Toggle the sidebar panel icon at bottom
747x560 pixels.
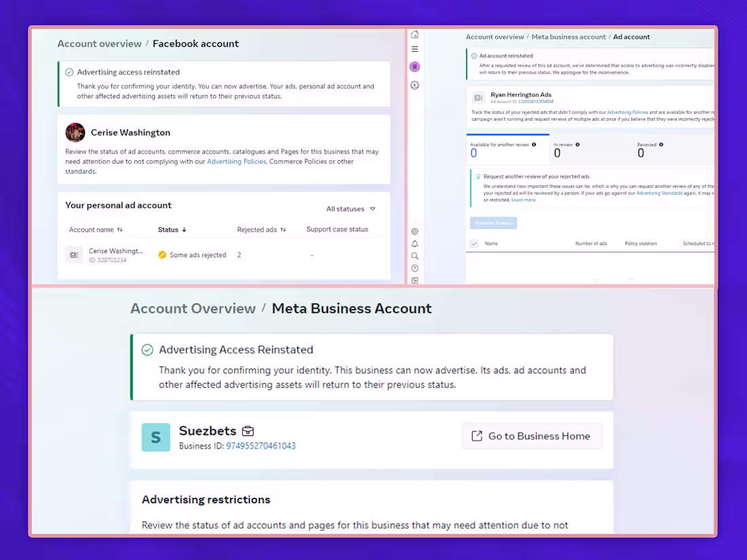415,280
